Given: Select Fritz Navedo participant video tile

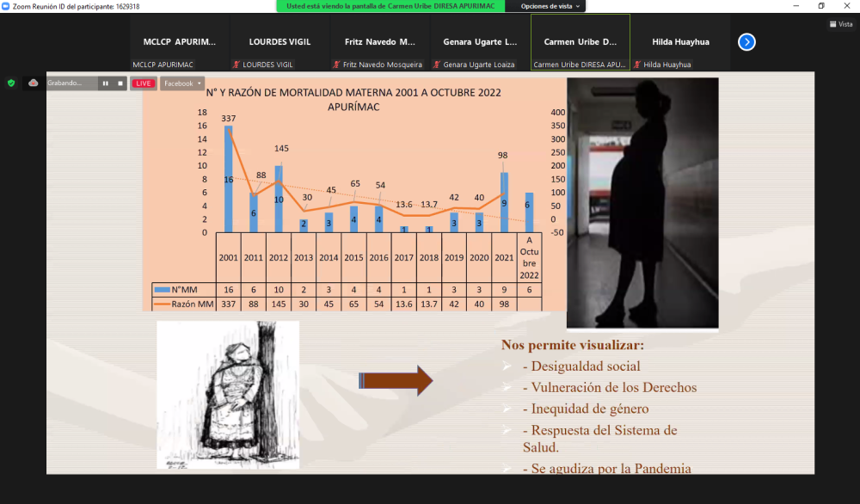Looking at the screenshot, I should pos(379,41).
